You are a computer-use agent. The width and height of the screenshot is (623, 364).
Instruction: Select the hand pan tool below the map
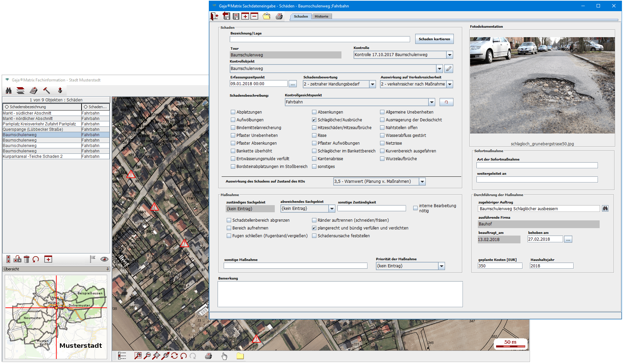[224, 356]
